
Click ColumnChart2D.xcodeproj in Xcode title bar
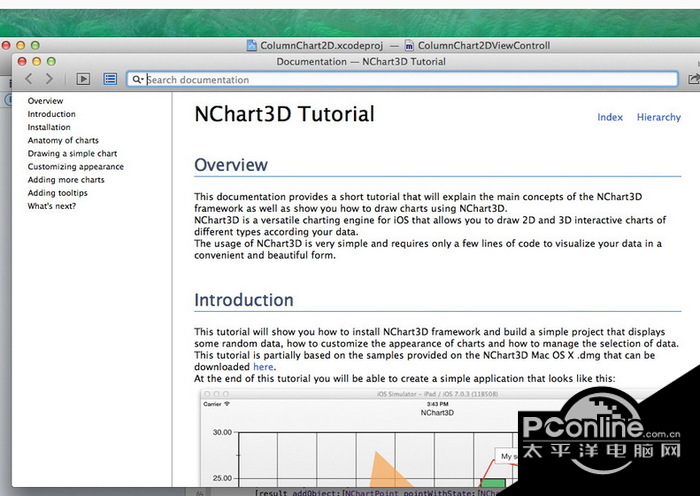(315, 45)
